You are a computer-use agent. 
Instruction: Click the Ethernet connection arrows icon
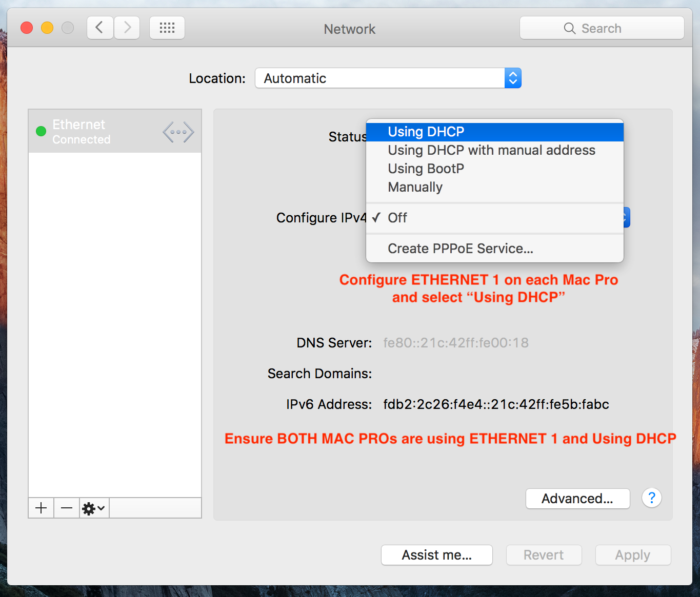178,132
